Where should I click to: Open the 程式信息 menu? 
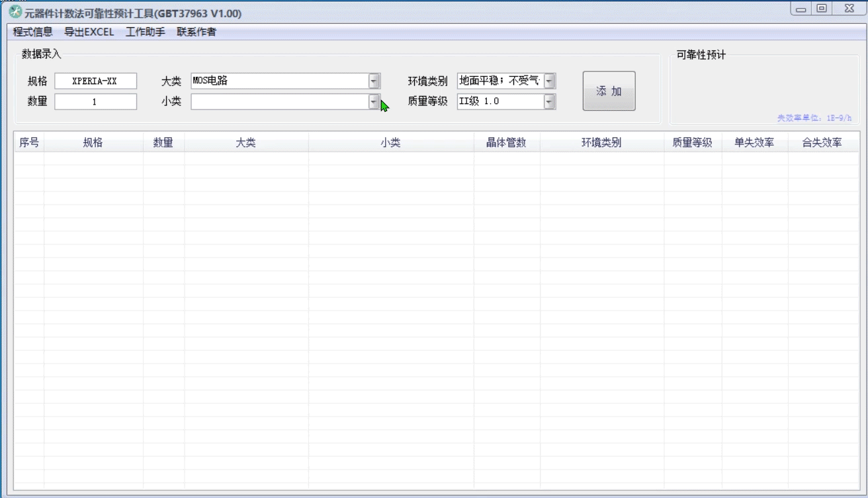coord(33,32)
